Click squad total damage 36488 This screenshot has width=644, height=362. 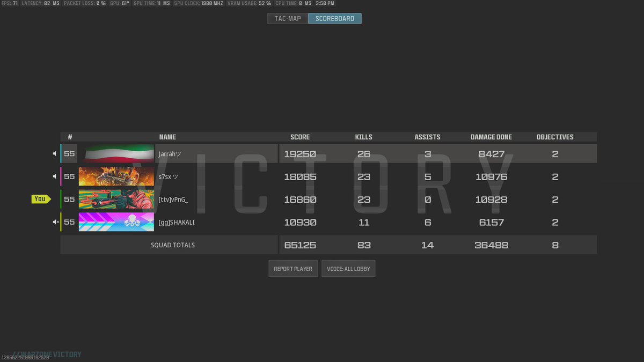(x=491, y=245)
